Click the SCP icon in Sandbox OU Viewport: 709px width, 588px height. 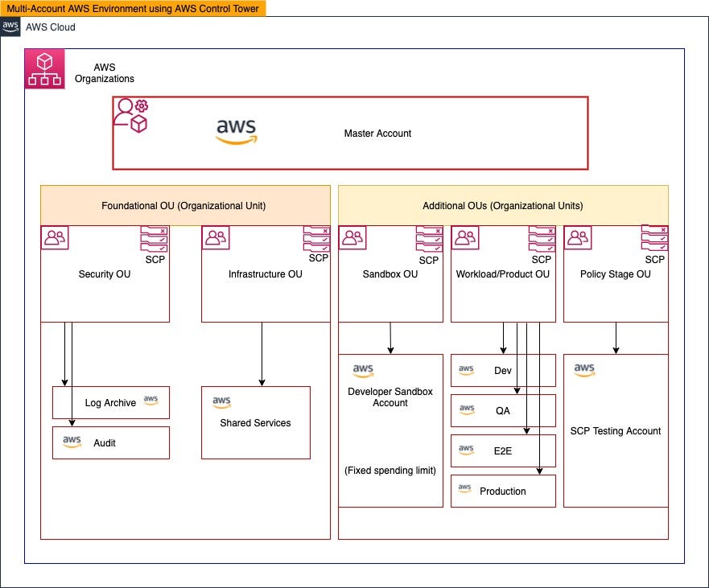(428, 240)
